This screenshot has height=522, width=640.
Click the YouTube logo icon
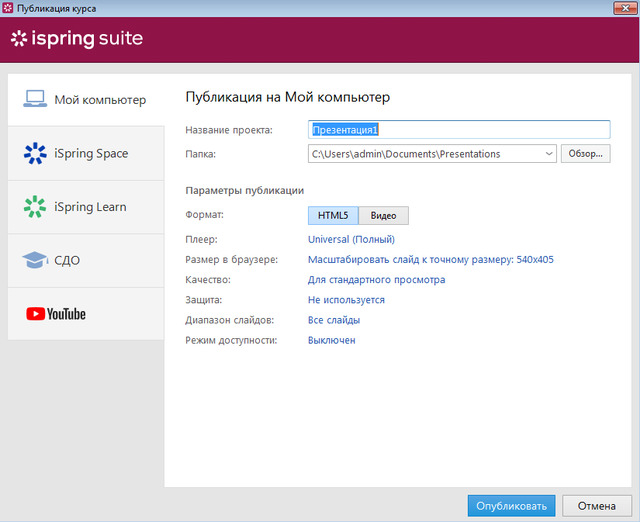55,314
